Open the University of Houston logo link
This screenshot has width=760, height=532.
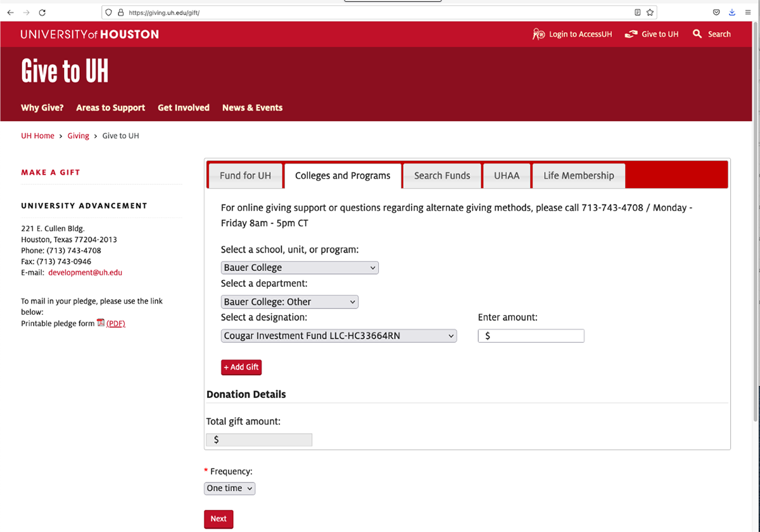[90, 34]
